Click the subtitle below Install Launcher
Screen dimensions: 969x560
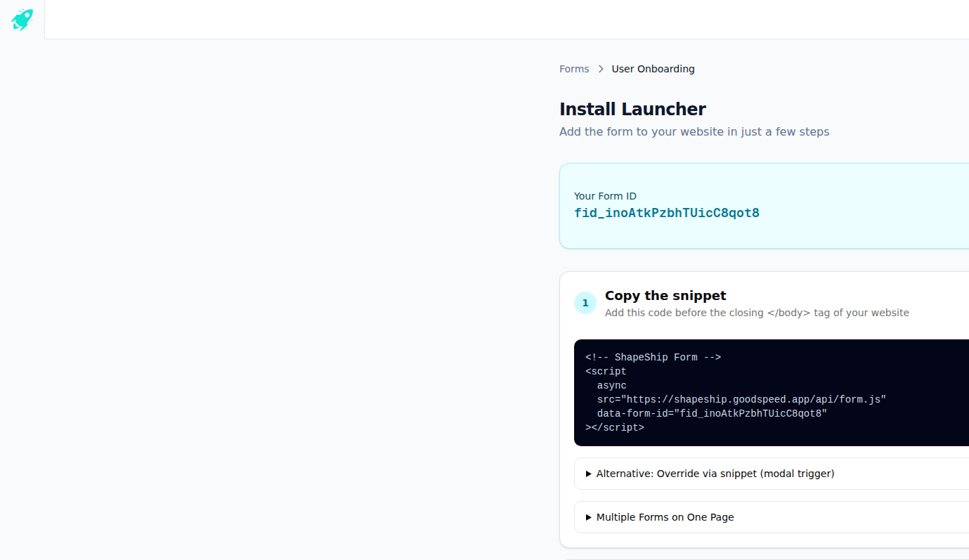[x=694, y=131]
